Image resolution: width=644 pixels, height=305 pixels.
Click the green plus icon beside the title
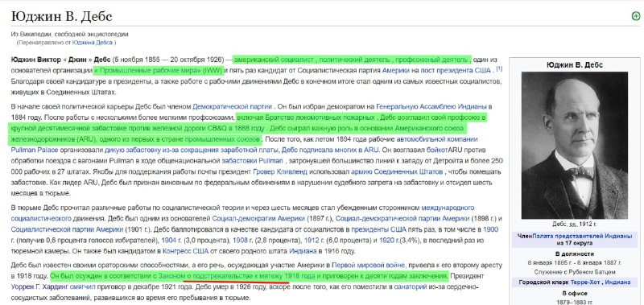pyautogui.click(x=635, y=16)
